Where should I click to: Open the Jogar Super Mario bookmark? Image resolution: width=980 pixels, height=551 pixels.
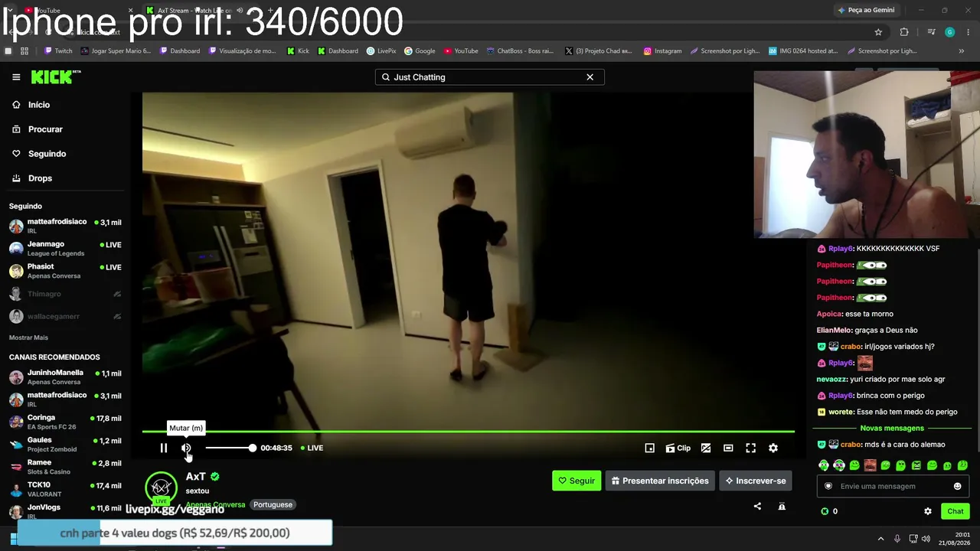[115, 51]
